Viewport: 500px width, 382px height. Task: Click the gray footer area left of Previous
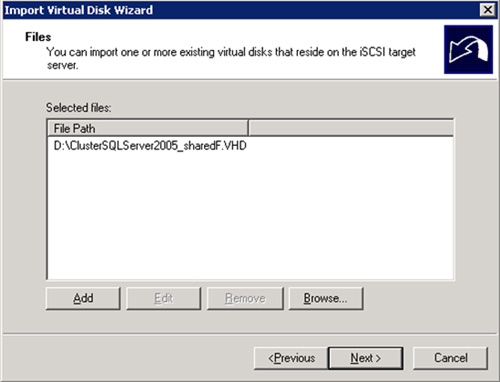[127, 358]
